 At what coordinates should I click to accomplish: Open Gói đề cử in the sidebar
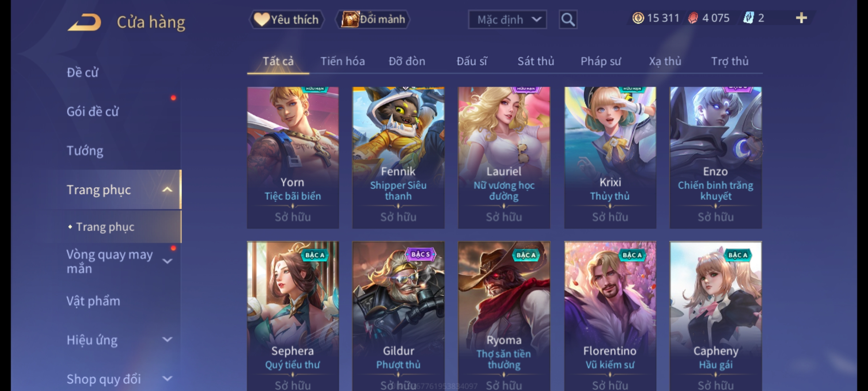[93, 112]
